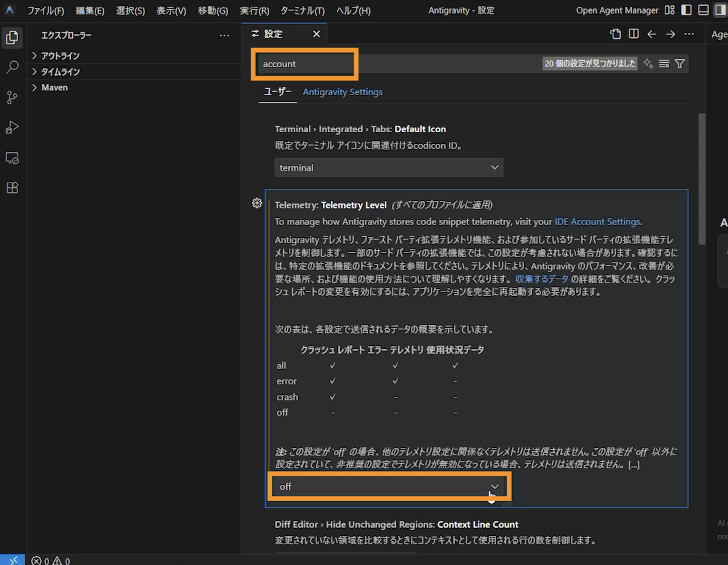Open the Telemetry Level dropdown set to off
Viewport: 728px width, 565px height.
tap(389, 486)
